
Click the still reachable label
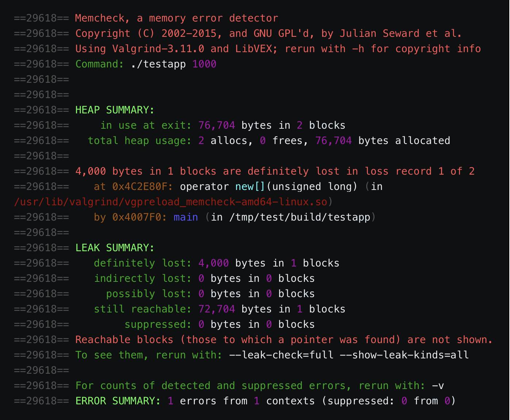point(143,309)
